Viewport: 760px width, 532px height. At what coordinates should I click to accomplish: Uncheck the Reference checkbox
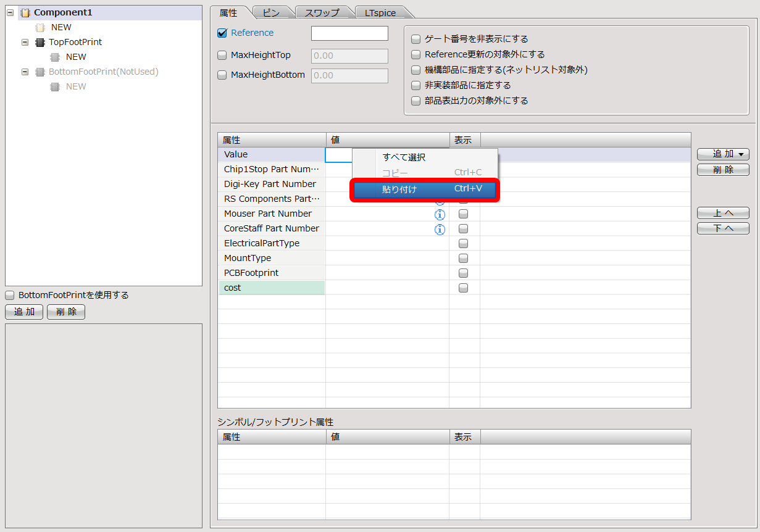click(x=222, y=33)
